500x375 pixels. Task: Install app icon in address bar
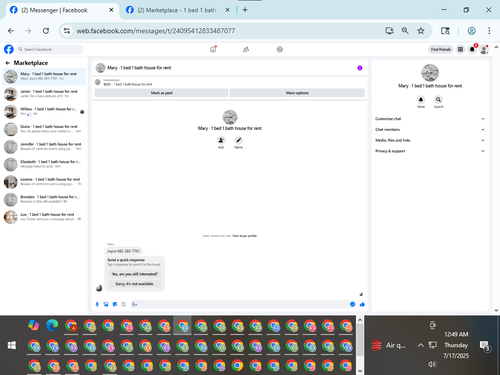click(389, 31)
